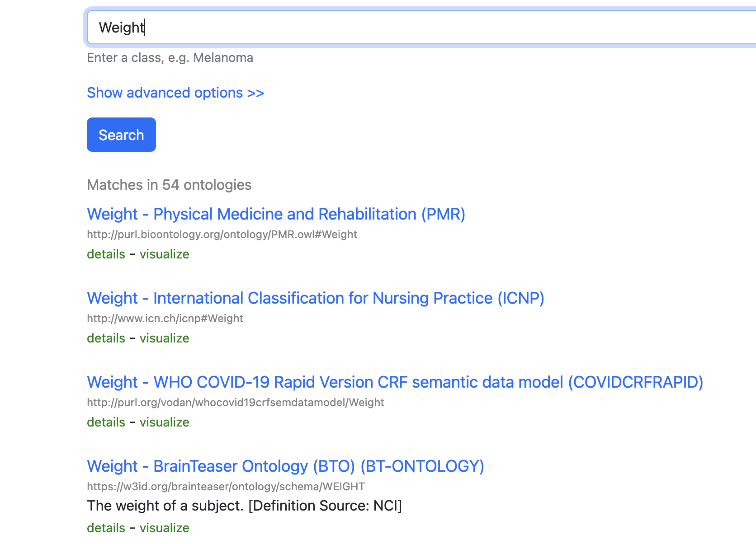This screenshot has width=756, height=544.
Task: Open the Weight class in ICNP ontology
Action: 315,298
